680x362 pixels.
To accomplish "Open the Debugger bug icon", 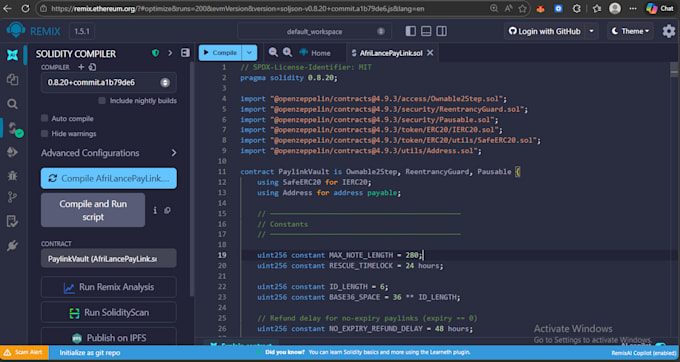I will pyautogui.click(x=12, y=175).
